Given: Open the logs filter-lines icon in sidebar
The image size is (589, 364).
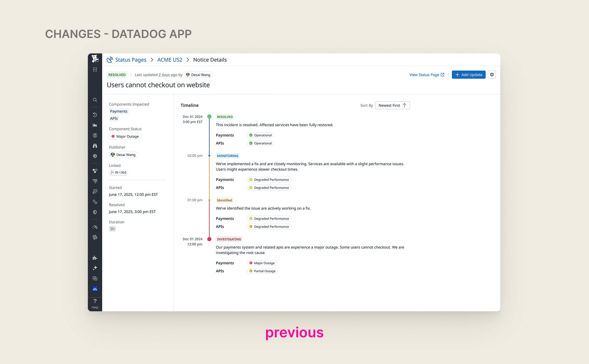Looking at the screenshot, I should (95, 181).
